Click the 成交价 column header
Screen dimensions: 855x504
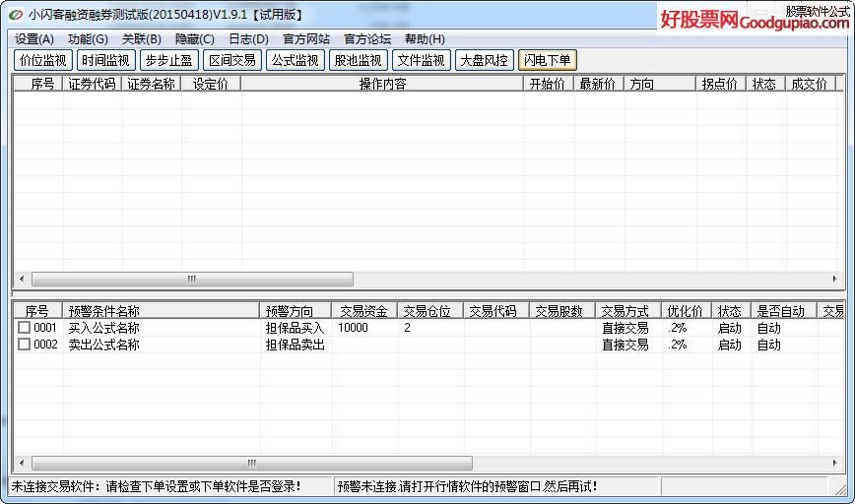pos(810,84)
